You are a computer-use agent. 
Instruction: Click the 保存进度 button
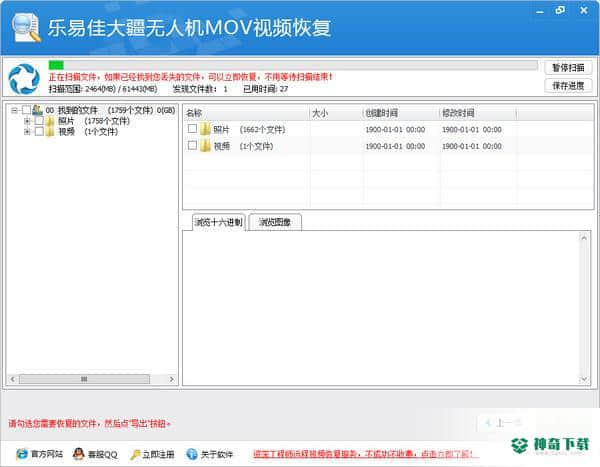click(568, 86)
